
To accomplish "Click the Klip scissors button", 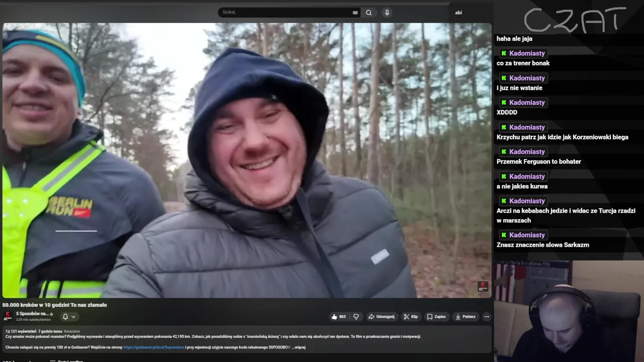I will pos(411,317).
